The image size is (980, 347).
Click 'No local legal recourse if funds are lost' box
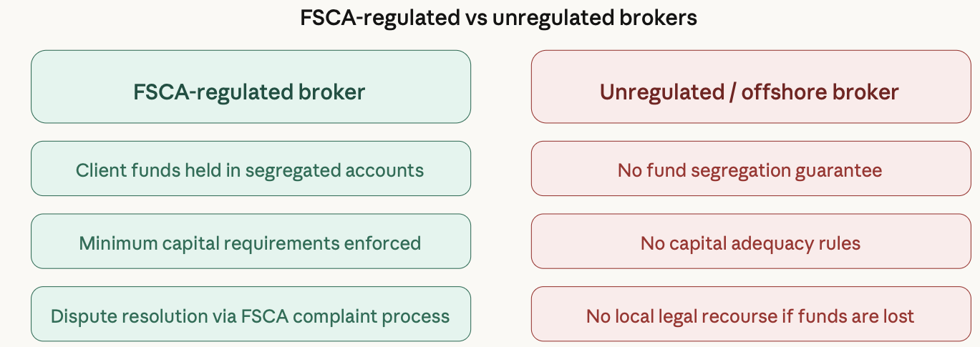tap(750, 314)
